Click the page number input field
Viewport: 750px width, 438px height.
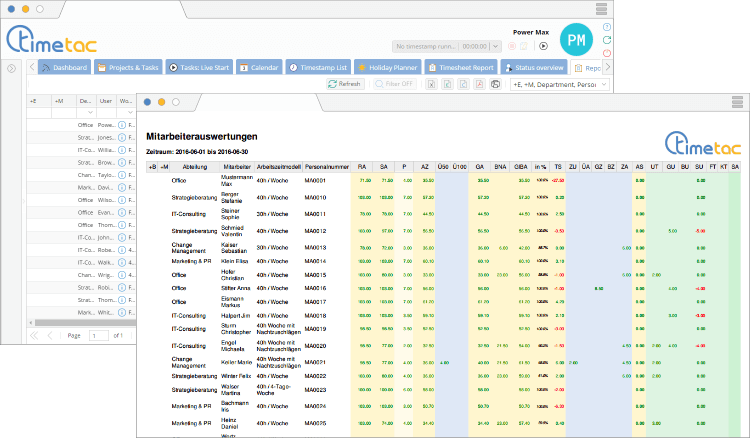click(99, 335)
